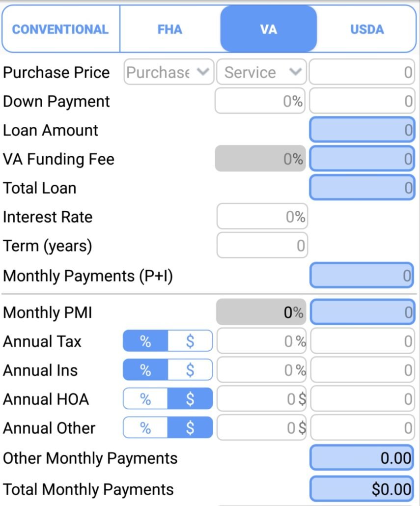
Task: Click the Term (years) input field
Action: point(262,246)
